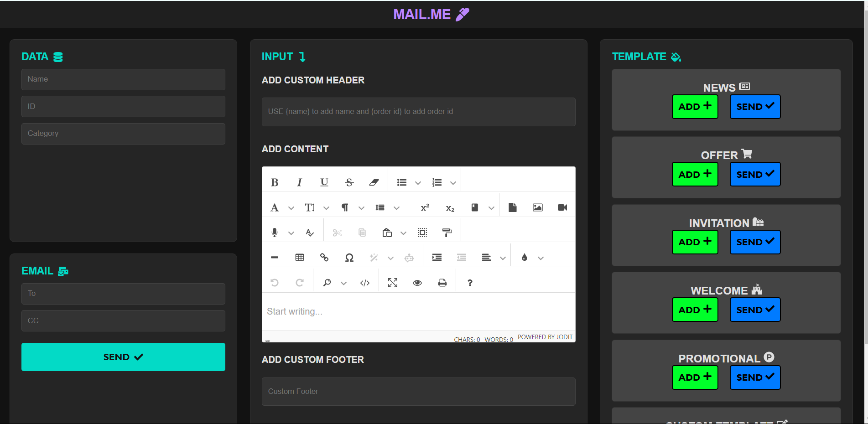Viewport: 868px width, 424px height.
Task: Click the strikethrough icon
Action: (x=349, y=182)
